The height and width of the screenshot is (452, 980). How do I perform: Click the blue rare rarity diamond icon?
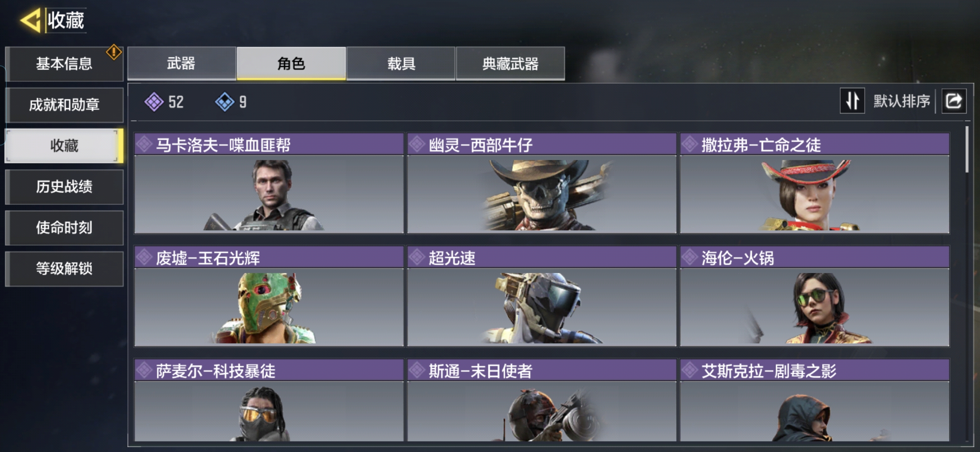(224, 102)
